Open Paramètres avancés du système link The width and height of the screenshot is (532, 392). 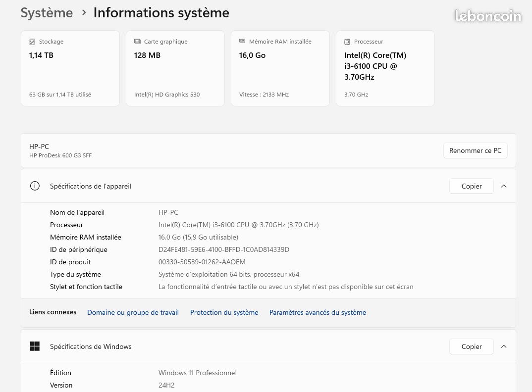[318, 312]
